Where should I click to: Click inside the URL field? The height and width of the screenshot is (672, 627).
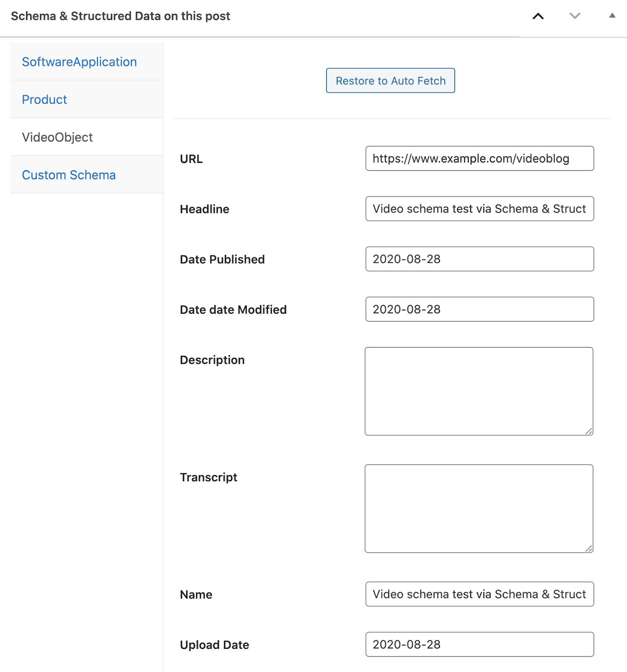pyautogui.click(x=479, y=159)
